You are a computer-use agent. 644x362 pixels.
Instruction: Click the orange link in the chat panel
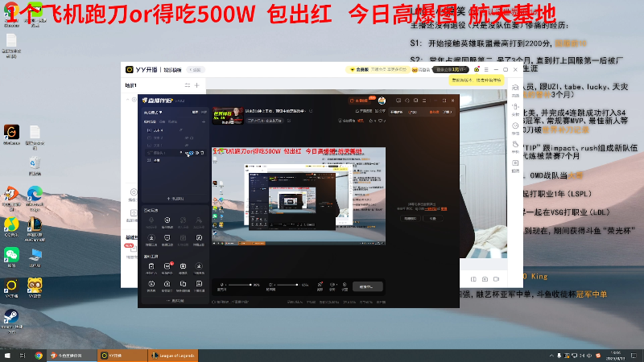click(x=430, y=209)
